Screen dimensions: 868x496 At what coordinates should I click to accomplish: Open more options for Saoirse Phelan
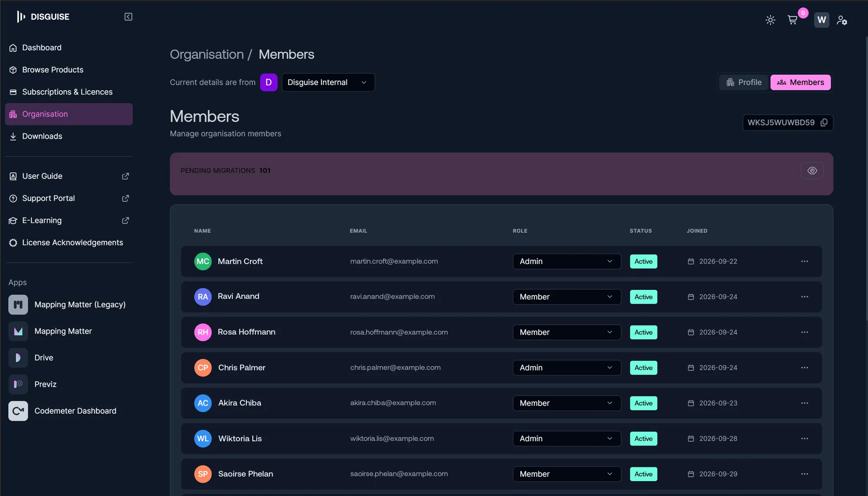pyautogui.click(x=804, y=474)
